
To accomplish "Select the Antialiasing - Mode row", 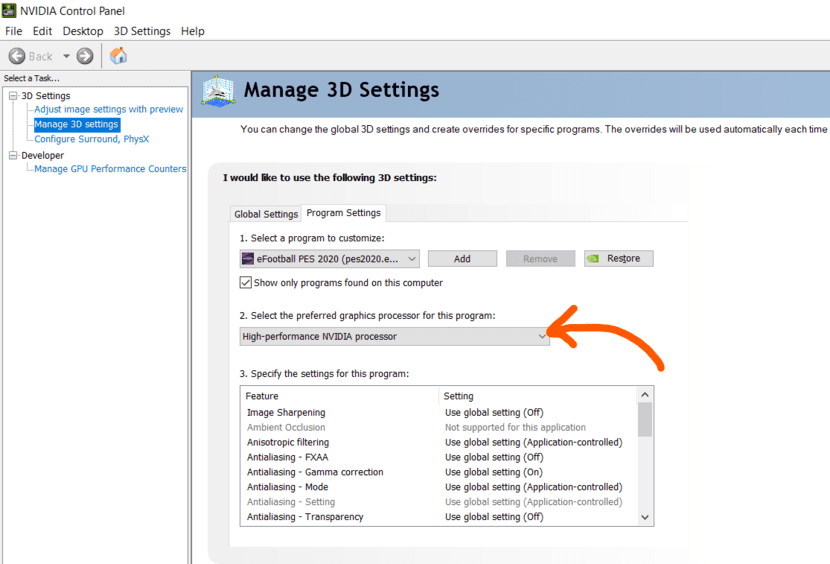I will [x=439, y=487].
